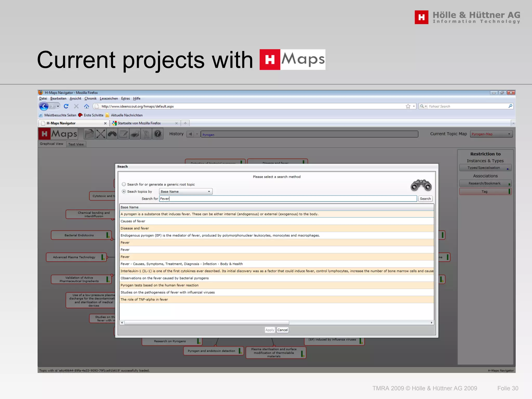The width and height of the screenshot is (532, 399).
Task: Select 'Causes of fever' result
Action: click(277, 221)
